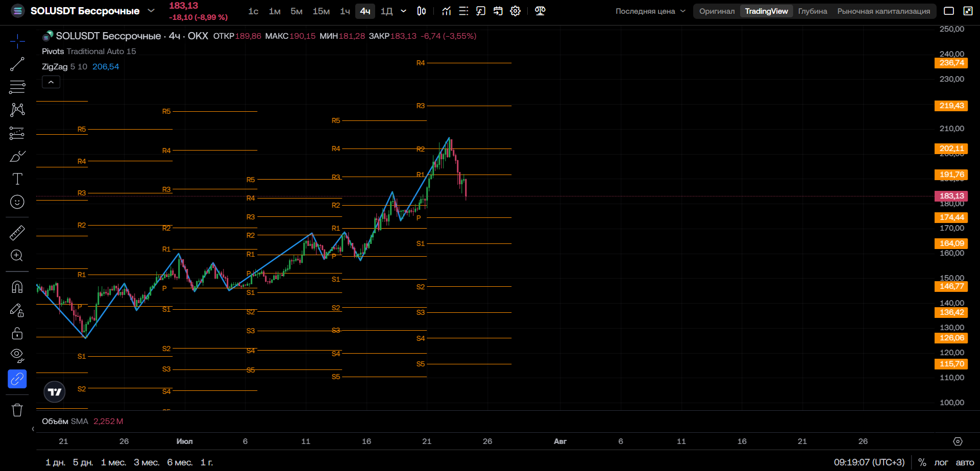This screenshot has height=471, width=980.
Task: Activate the magnet snap mode
Action: (x=17, y=287)
